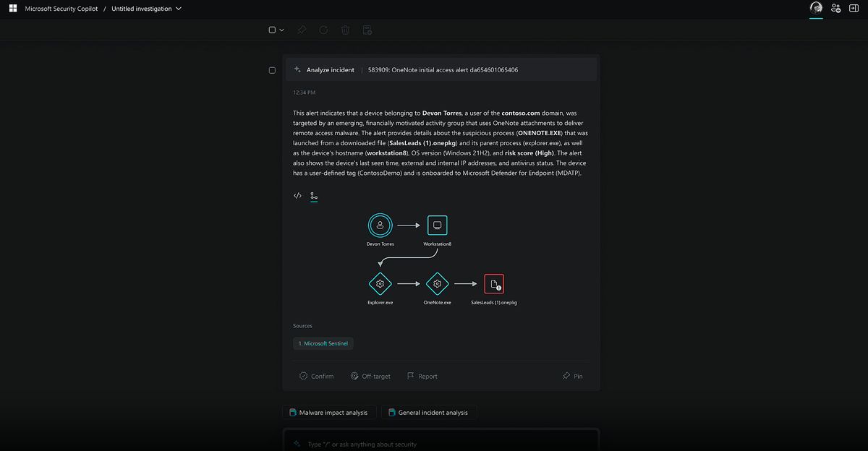Select the Explorer.exe process node
Screen dimensions: 868x451
click(x=380, y=284)
